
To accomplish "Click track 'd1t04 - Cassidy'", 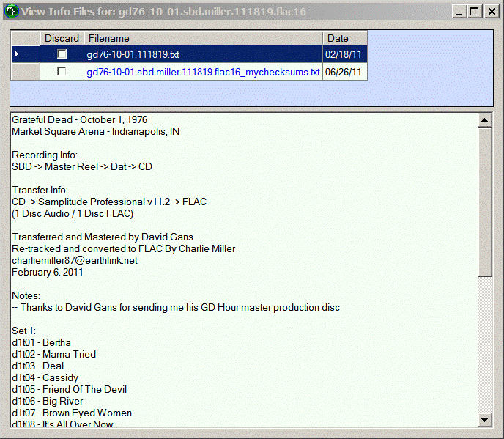I will click(45, 378).
